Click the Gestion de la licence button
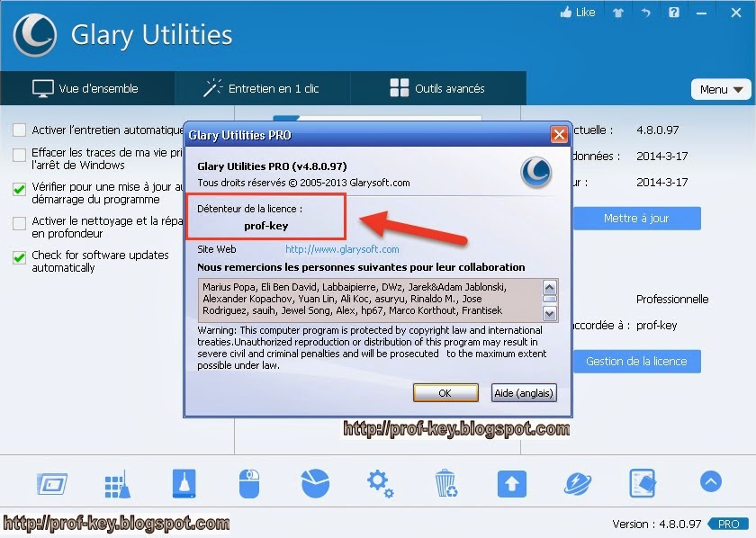The height and width of the screenshot is (538, 756). tap(636, 361)
